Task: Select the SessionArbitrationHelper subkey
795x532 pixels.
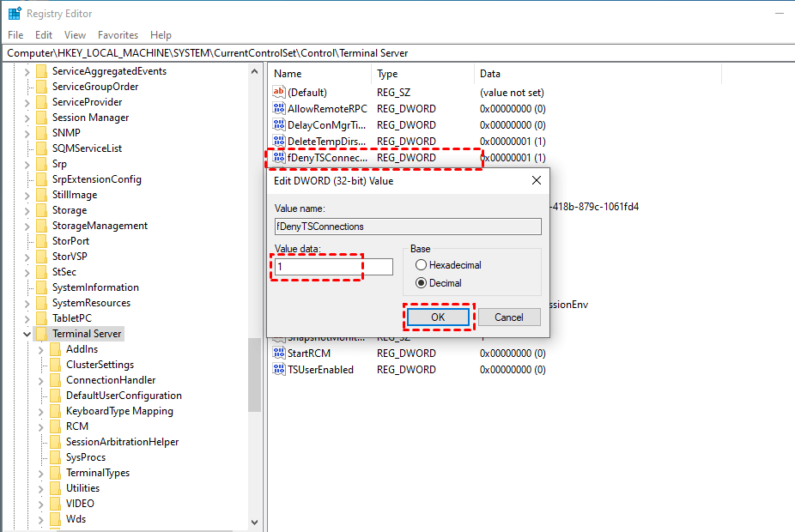Action: pyautogui.click(x=122, y=442)
